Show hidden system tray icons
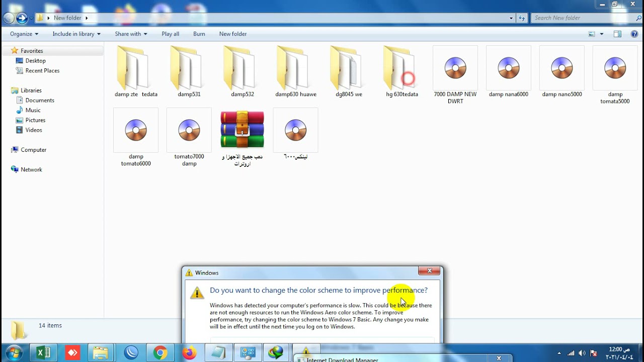The height and width of the screenshot is (362, 644). pos(559,353)
